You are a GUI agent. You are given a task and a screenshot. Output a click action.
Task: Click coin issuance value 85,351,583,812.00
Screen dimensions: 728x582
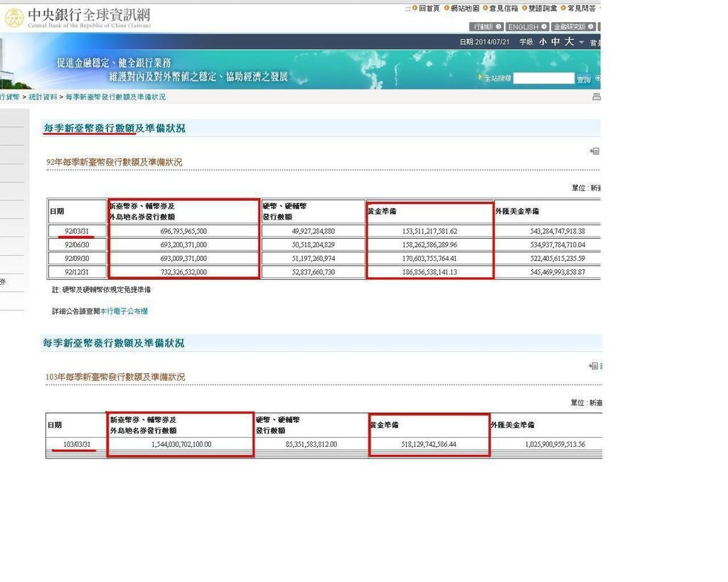click(311, 444)
